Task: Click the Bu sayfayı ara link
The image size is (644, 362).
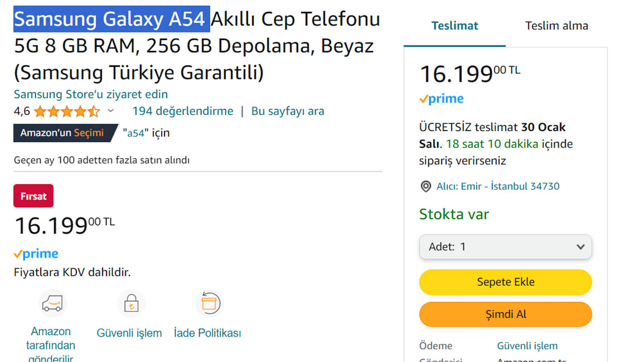Action: tap(287, 111)
